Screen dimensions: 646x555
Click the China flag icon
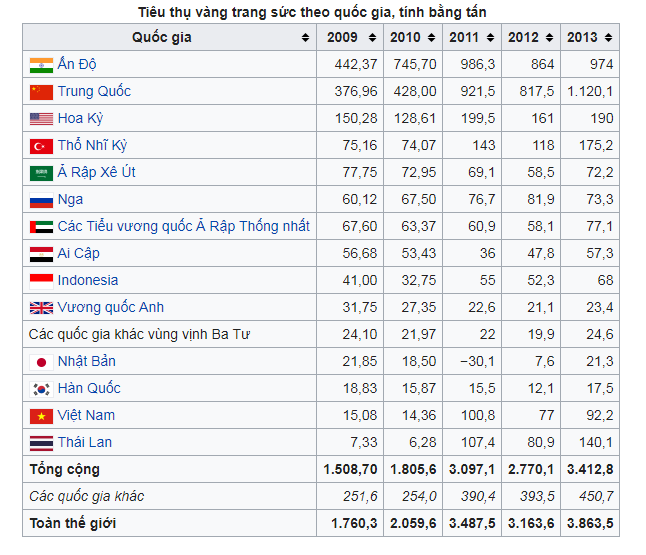(41, 92)
